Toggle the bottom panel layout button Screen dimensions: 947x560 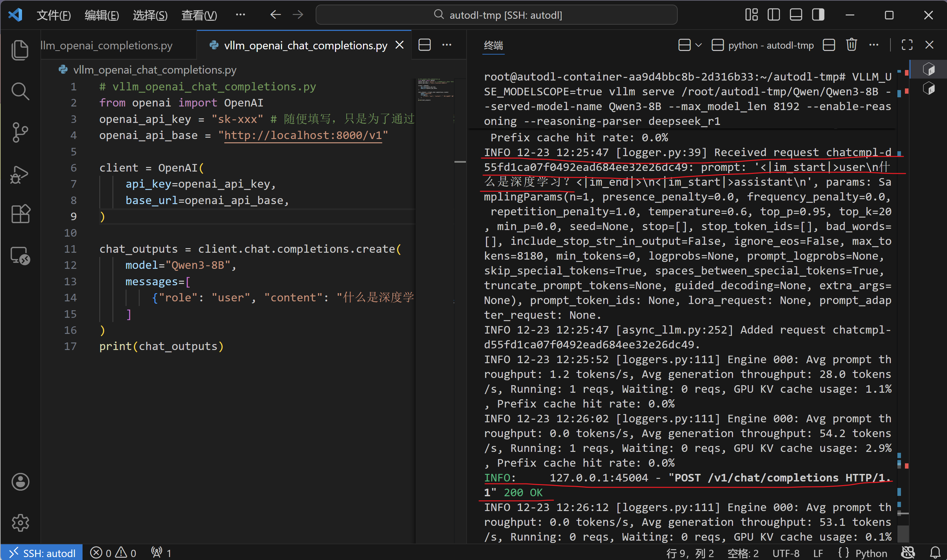796,15
